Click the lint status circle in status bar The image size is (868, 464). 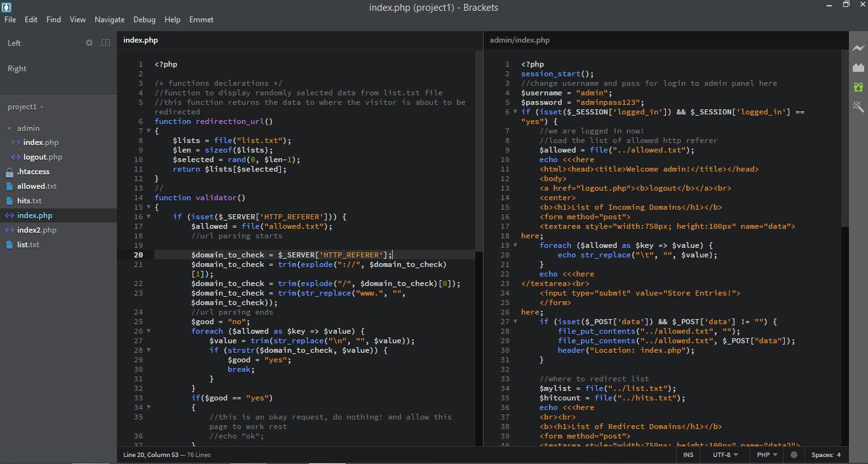[793, 455]
